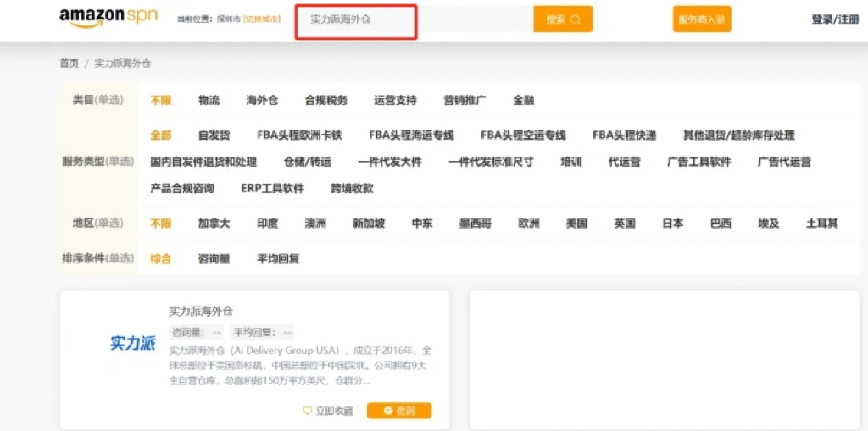Select 全部 under 服务类型
Viewport: 868px width, 431px height.
point(161,135)
